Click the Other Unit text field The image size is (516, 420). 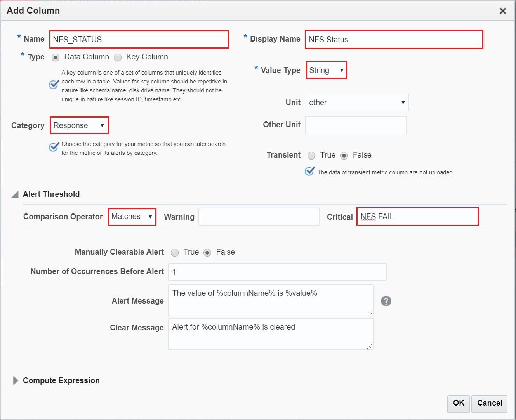(x=356, y=125)
